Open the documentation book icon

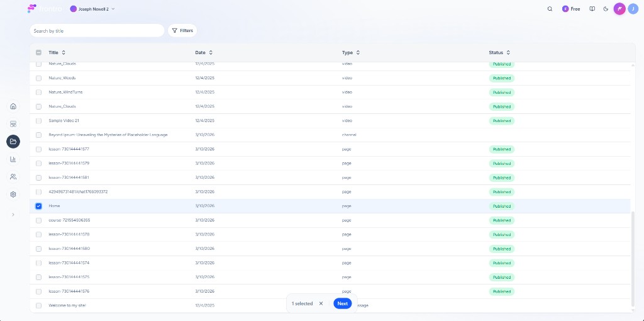click(x=592, y=9)
